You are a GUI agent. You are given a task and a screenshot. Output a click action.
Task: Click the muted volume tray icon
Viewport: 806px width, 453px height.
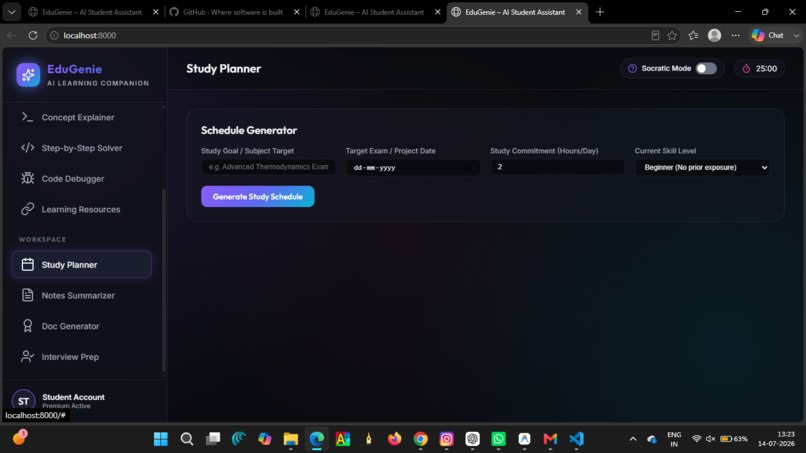coord(711,439)
